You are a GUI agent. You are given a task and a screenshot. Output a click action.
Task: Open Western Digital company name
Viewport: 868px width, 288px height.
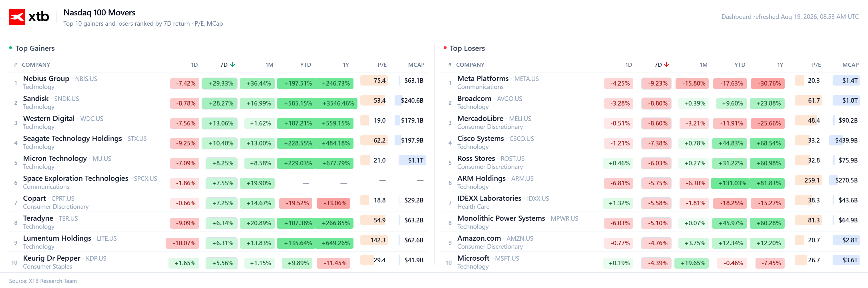(49, 118)
